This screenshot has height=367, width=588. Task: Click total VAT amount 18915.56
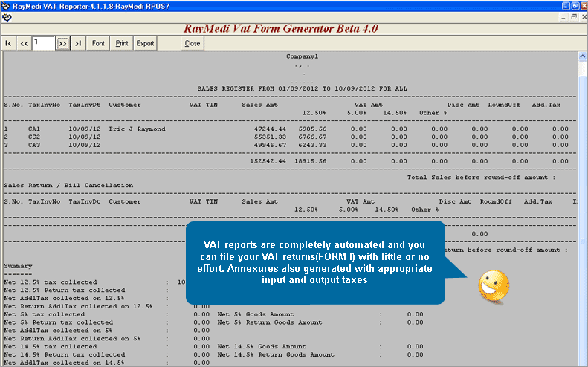click(x=311, y=161)
